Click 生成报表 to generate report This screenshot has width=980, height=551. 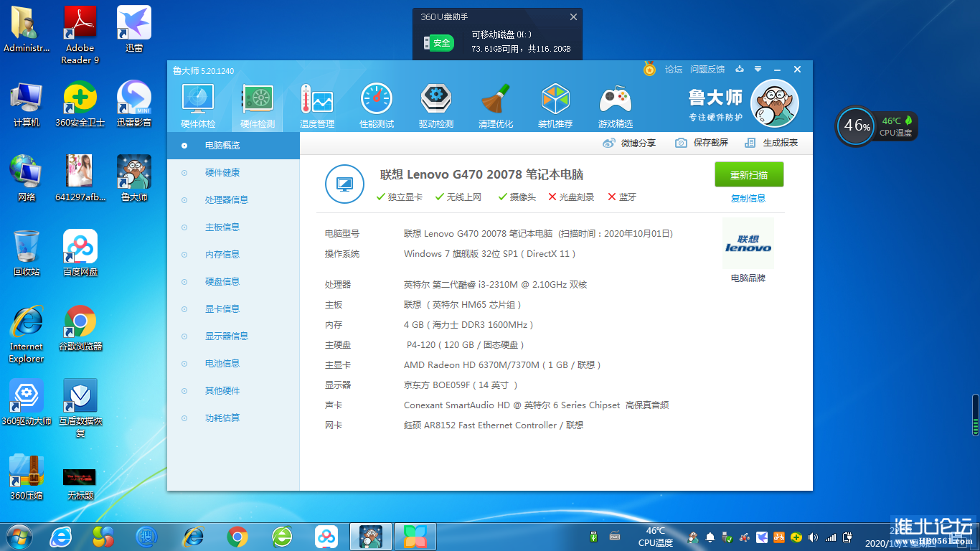771,143
